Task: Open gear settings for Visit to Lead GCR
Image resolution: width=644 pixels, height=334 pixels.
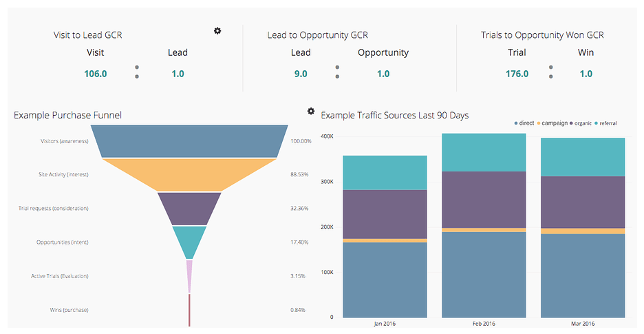Action: 217,30
